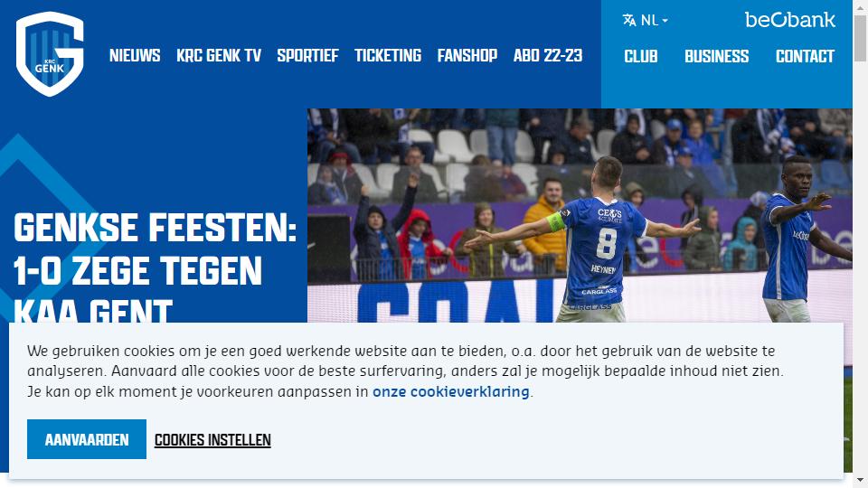Open the KRC Genk TV menu
Screen dimensions: 868x488
point(219,55)
